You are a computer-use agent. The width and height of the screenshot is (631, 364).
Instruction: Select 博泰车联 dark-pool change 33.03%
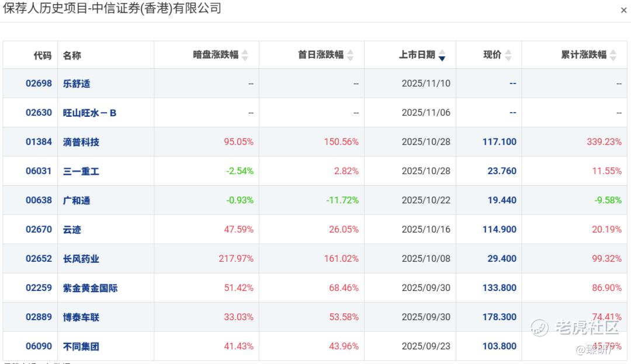pos(238,317)
